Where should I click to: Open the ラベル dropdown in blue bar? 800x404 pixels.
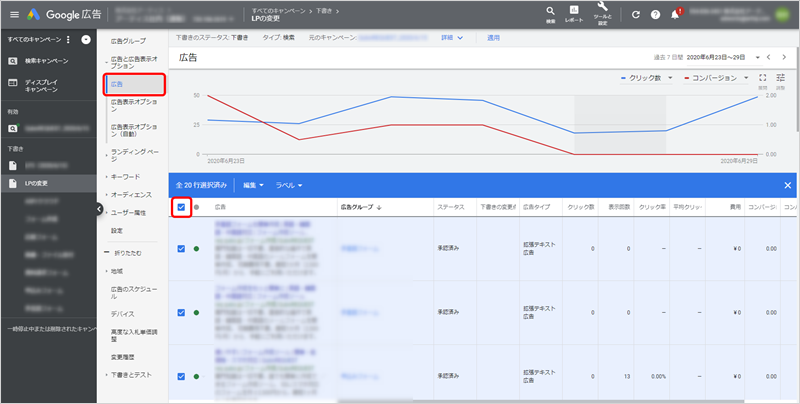point(289,185)
